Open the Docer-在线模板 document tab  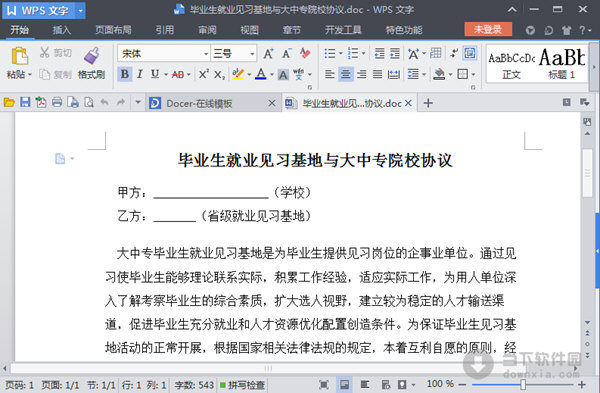click(x=213, y=103)
